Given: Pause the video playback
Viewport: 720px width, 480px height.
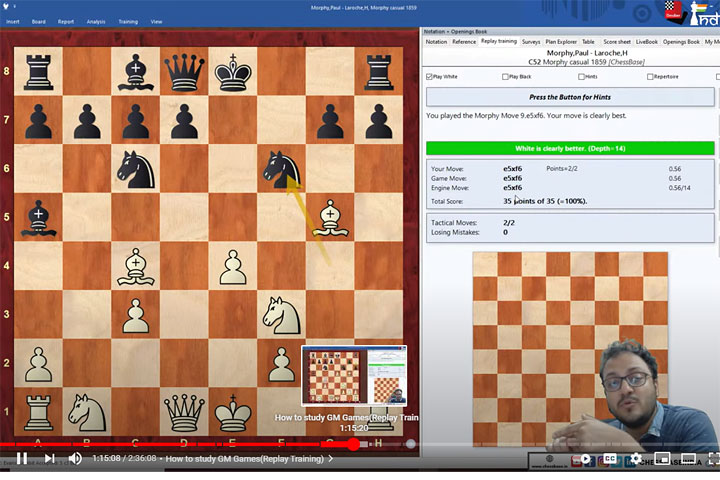Looking at the screenshot, I should tap(21, 458).
